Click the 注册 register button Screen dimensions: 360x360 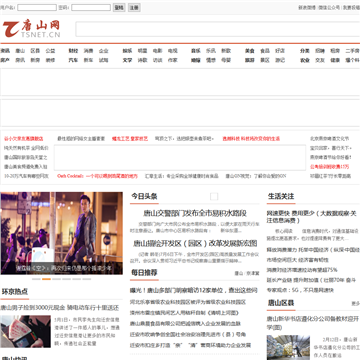coord(134,7)
